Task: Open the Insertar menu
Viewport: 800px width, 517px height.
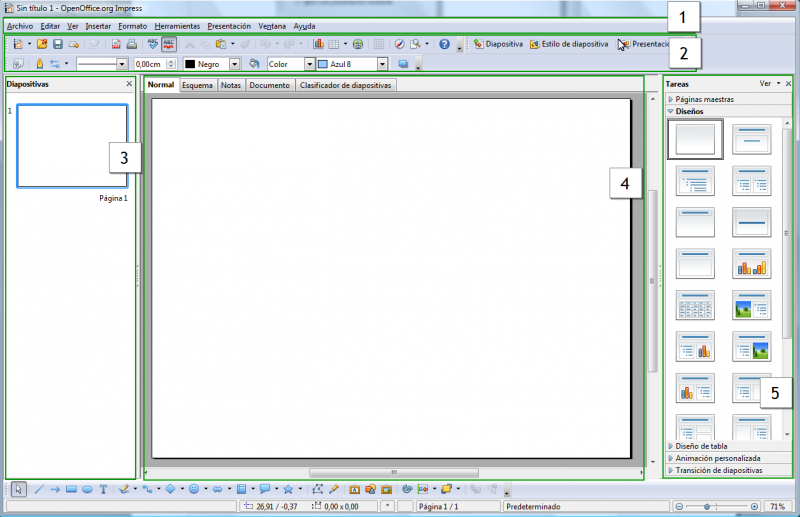Action: tap(98, 26)
